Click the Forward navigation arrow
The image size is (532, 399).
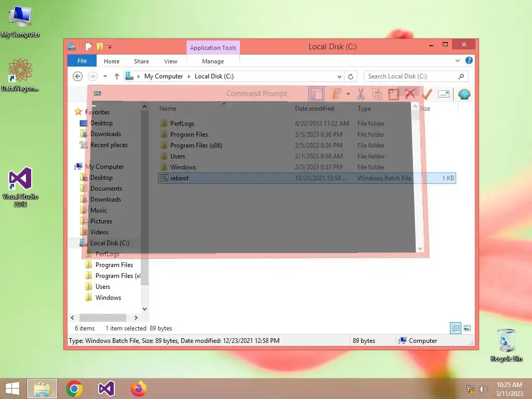92,76
